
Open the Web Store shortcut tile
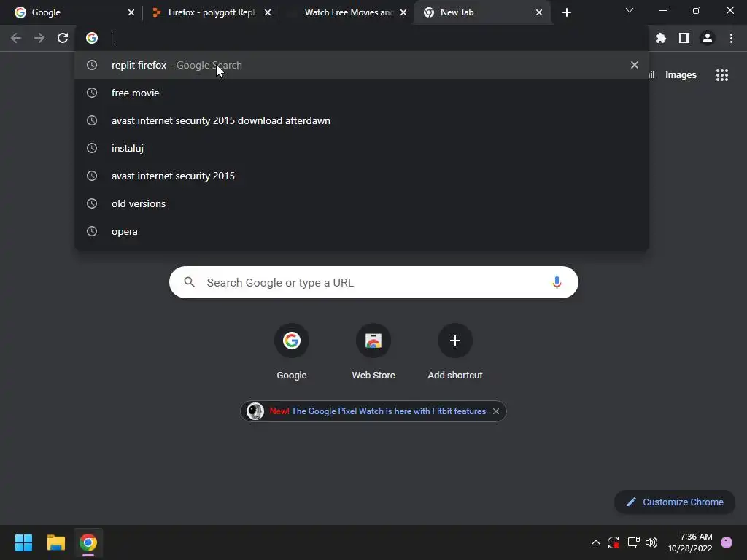[x=373, y=352]
